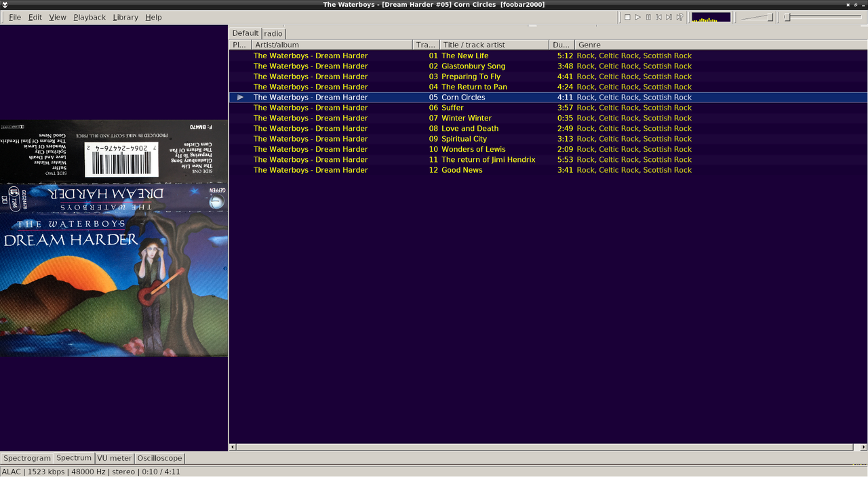Screen dimensions: 868x477
Task: Click the Playing column header
Action: [x=240, y=45]
